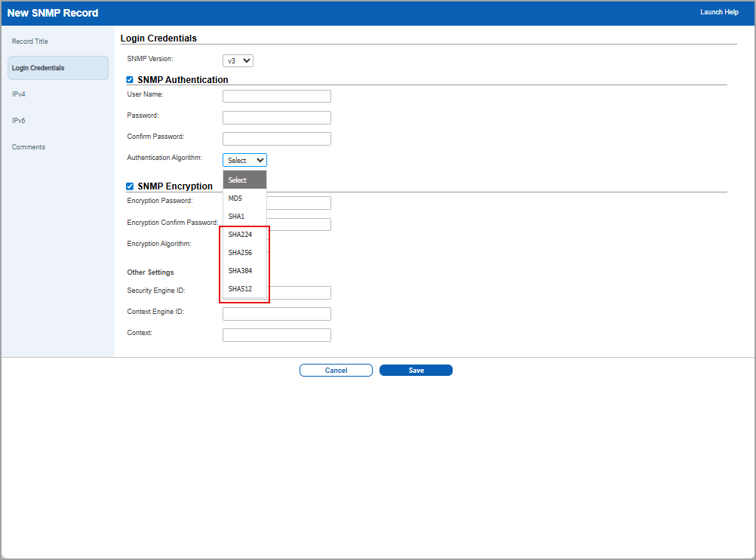Screen dimensions: 756x560
Task: Uncheck the SNMP Encryption checkbox
Action: tap(129, 185)
